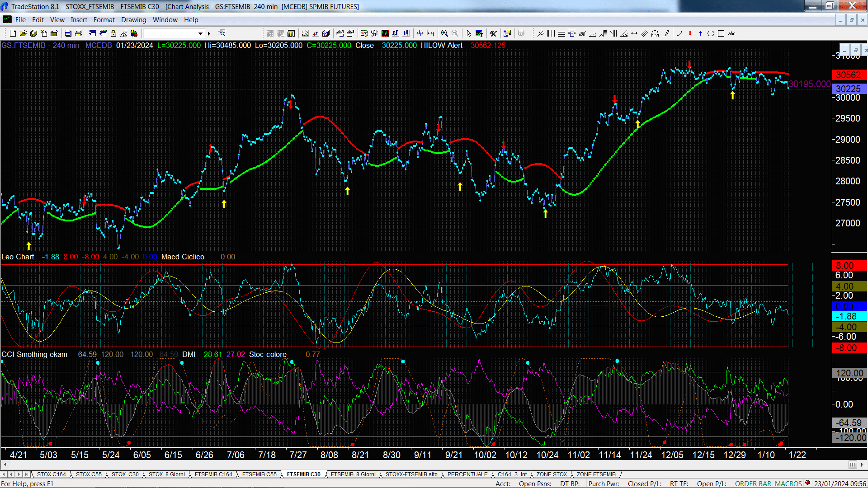This screenshot has width=868, height=488.
Task: Open the Format menu
Action: tap(104, 20)
